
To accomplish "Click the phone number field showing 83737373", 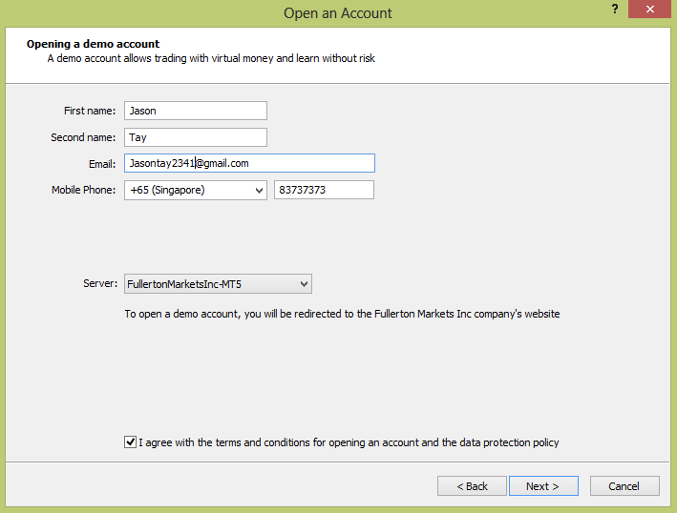I will click(x=324, y=190).
